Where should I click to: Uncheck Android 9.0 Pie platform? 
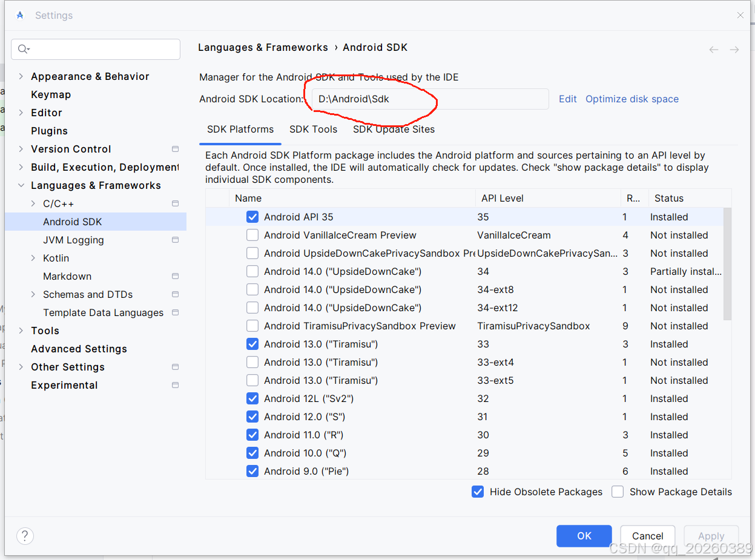(x=252, y=471)
